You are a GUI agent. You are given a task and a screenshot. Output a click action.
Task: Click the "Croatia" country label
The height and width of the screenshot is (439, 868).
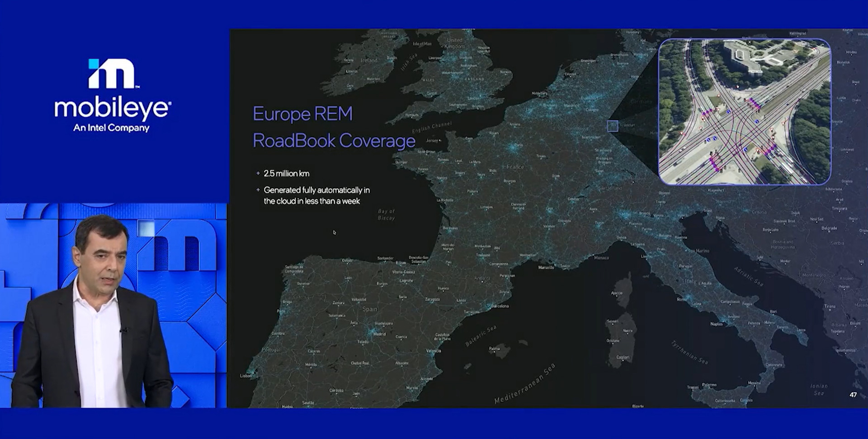(x=759, y=212)
